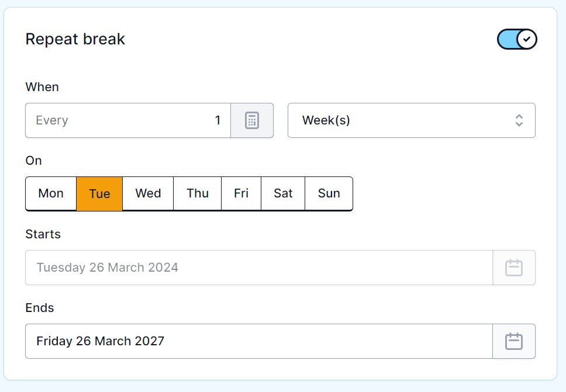Open the Starts date calendar icon
Viewport: 566px width, 392px height.
[x=514, y=268]
